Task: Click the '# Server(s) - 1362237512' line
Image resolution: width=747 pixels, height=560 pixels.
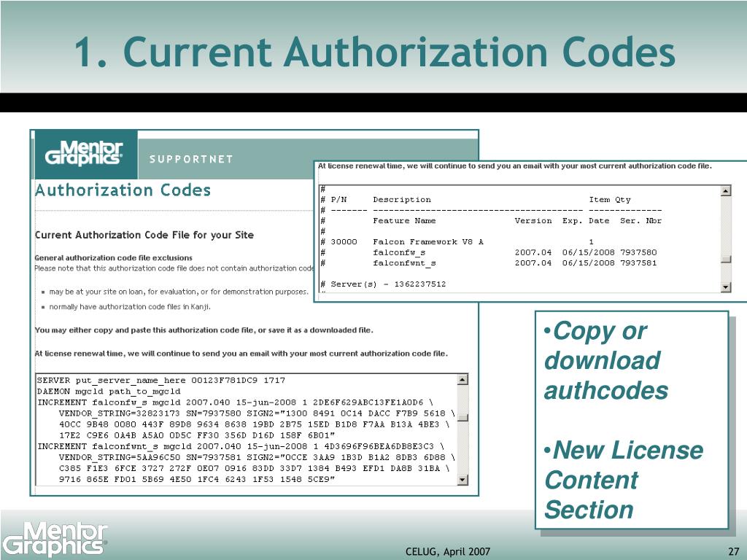Action: (x=384, y=284)
